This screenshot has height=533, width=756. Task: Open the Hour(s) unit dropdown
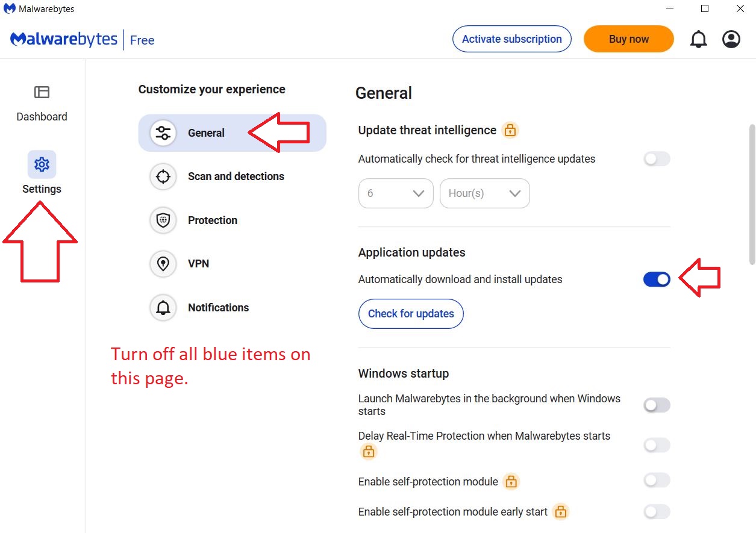click(485, 193)
